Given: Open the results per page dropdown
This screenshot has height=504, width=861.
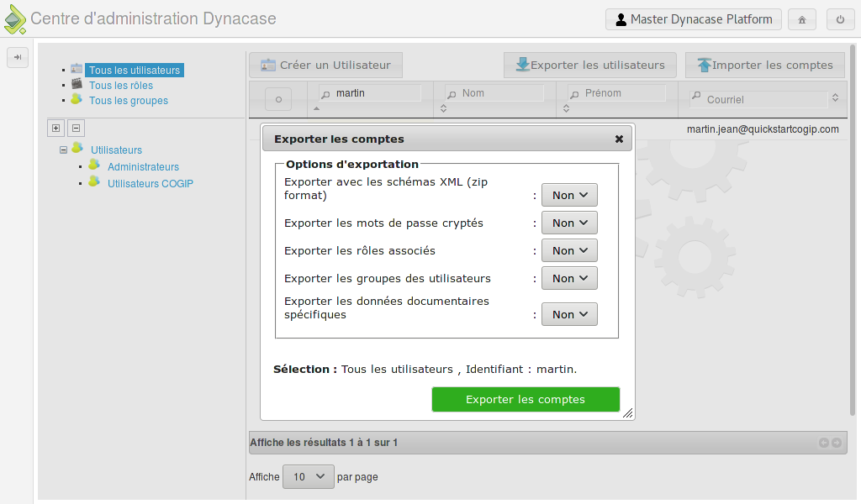Looking at the screenshot, I should coord(308,476).
